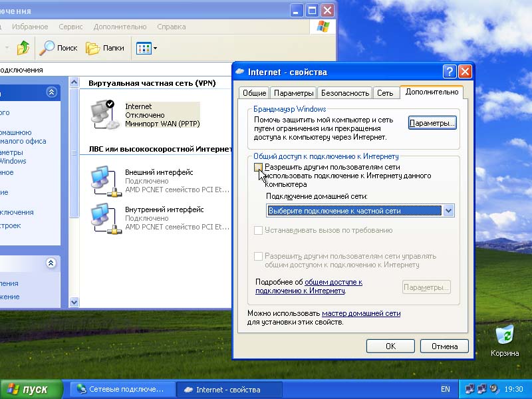Switch to the Параметры tab
This screenshot has height=399, width=532.
coord(293,93)
